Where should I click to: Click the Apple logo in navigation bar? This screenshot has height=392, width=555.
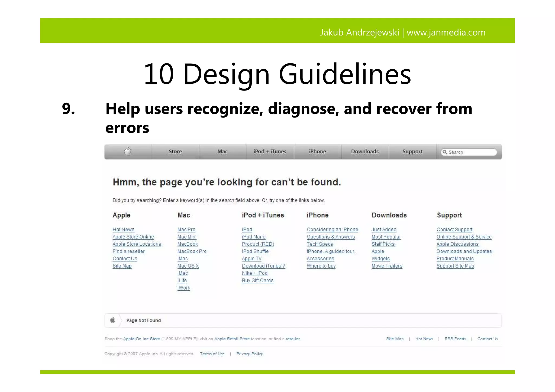pyautogui.click(x=128, y=151)
